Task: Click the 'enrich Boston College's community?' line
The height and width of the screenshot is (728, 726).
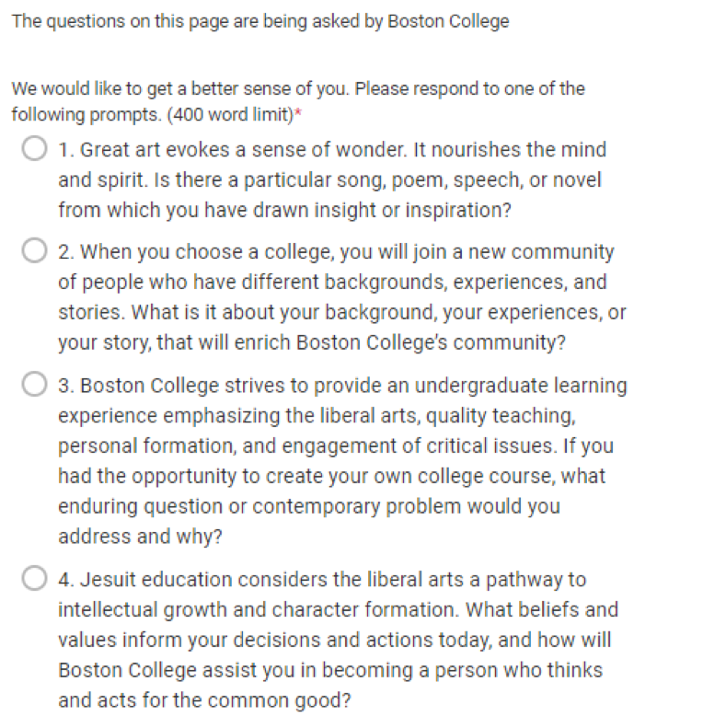Action: [312, 342]
